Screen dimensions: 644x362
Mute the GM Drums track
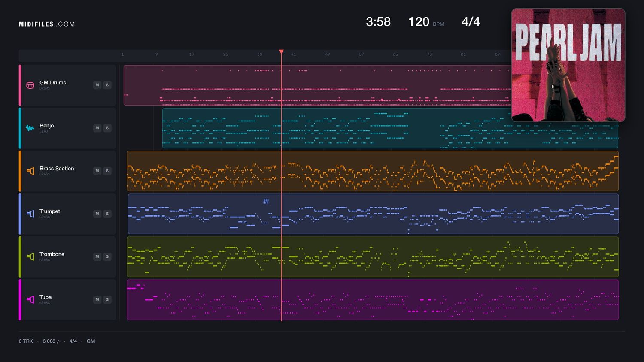pyautogui.click(x=97, y=85)
